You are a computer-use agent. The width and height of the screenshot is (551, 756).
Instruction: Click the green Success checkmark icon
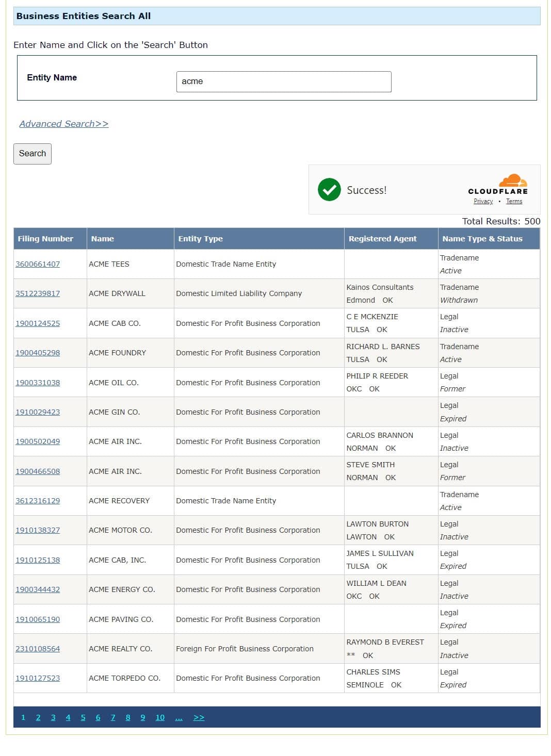click(329, 190)
